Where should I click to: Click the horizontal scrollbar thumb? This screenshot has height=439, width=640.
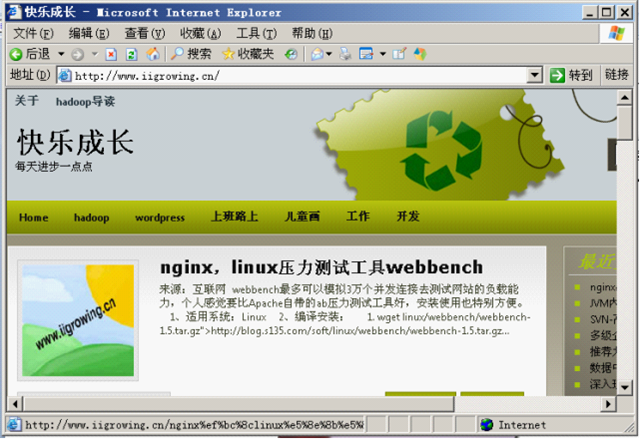pyautogui.click(x=239, y=404)
